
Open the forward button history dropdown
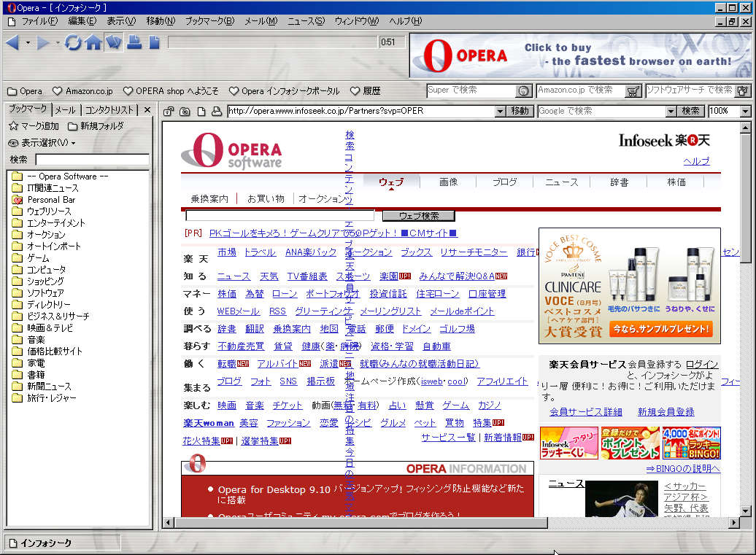click(x=58, y=43)
